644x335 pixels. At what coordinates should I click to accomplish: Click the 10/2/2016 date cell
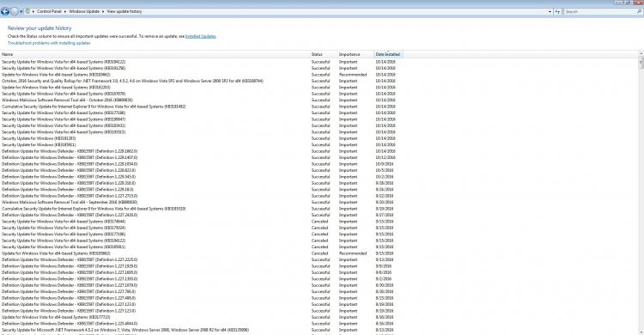pyautogui.click(x=384, y=177)
